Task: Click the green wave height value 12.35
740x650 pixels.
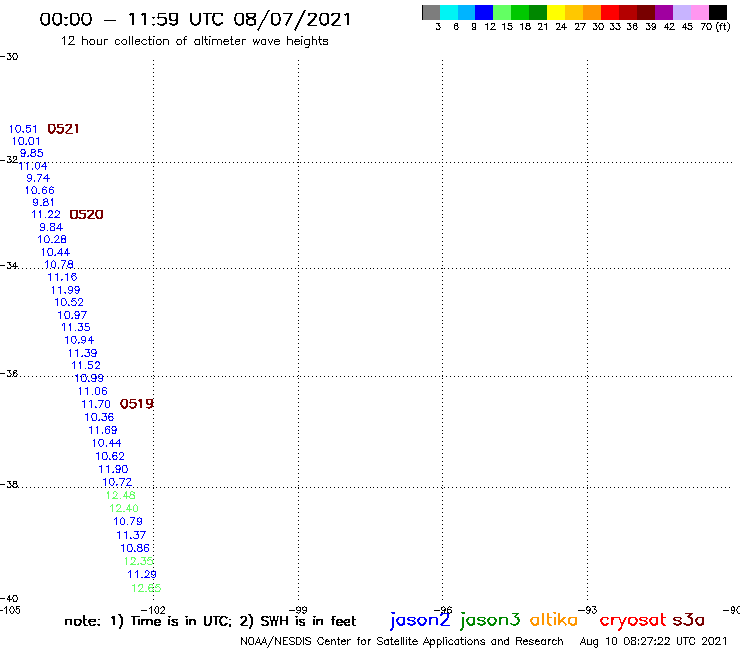Action: point(138,562)
